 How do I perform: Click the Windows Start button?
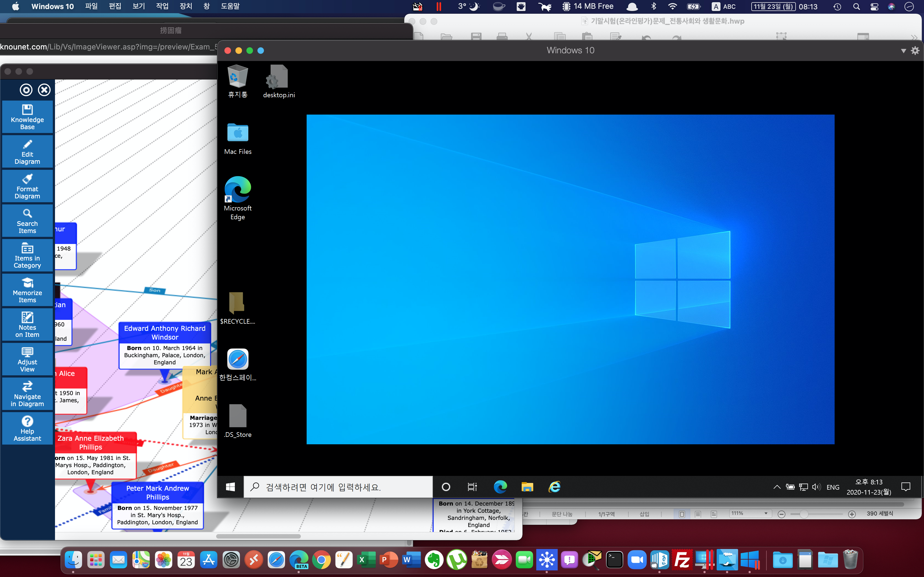click(x=230, y=487)
